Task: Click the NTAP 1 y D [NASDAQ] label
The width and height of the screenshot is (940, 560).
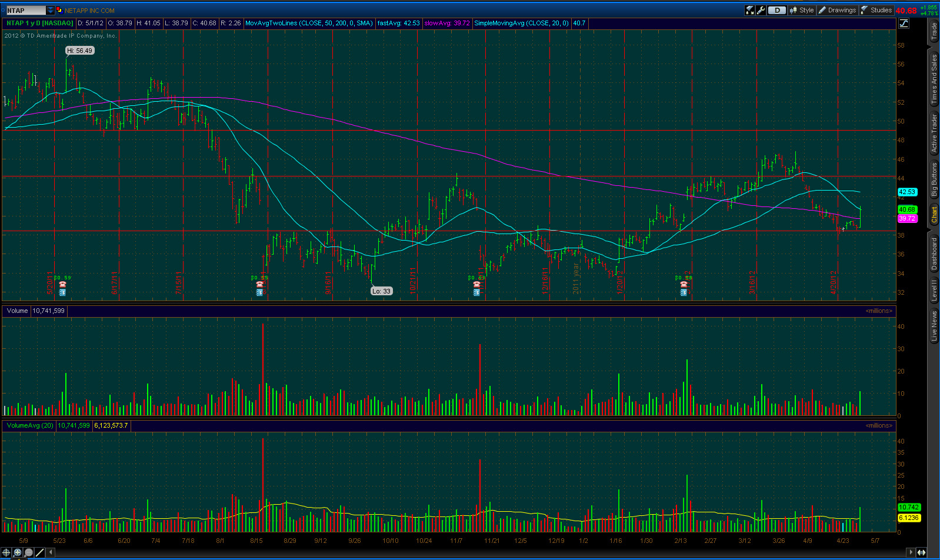Action: tap(40, 24)
